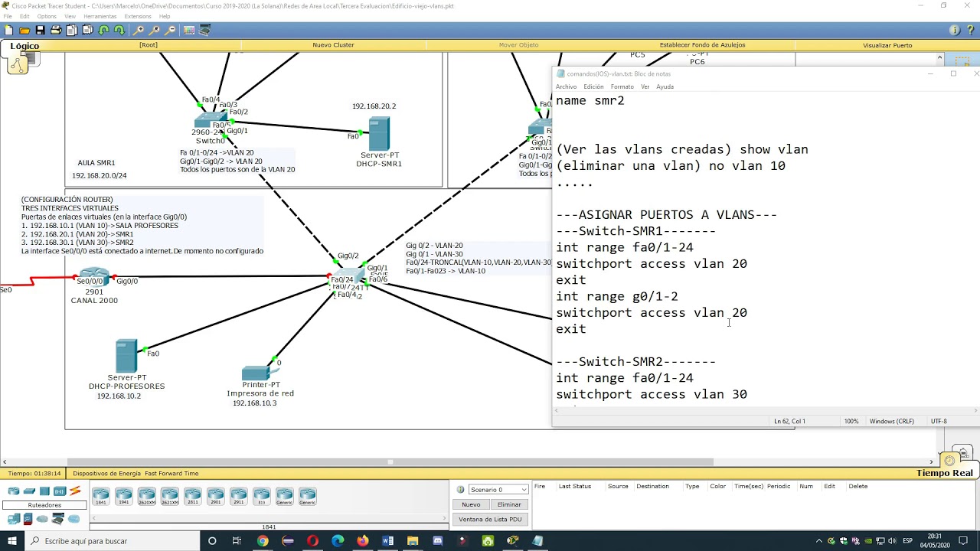Image resolution: width=980 pixels, height=551 pixels.
Task: Click the [Root] navigation label
Action: (x=149, y=45)
